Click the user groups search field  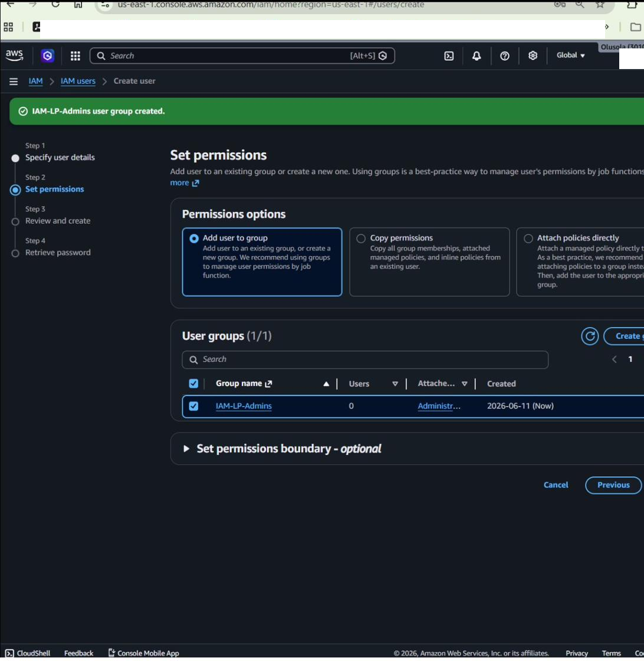(365, 360)
